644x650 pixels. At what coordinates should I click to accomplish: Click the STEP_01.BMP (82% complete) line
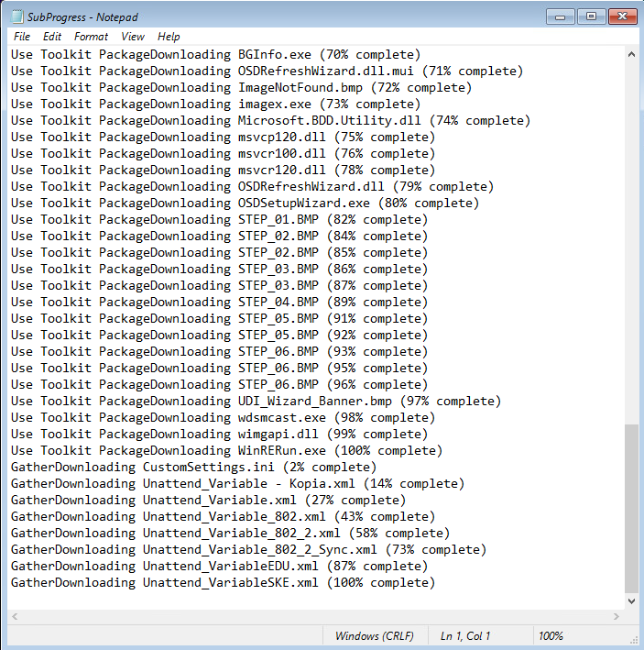point(220,220)
